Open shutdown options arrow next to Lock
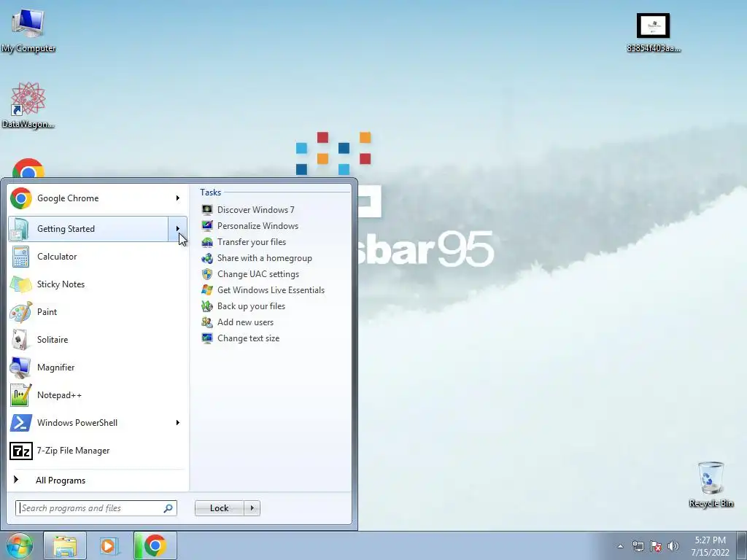 pyautogui.click(x=252, y=508)
